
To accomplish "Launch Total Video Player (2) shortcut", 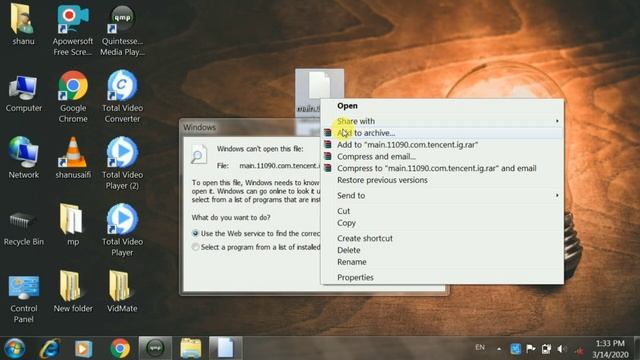I will (122, 164).
